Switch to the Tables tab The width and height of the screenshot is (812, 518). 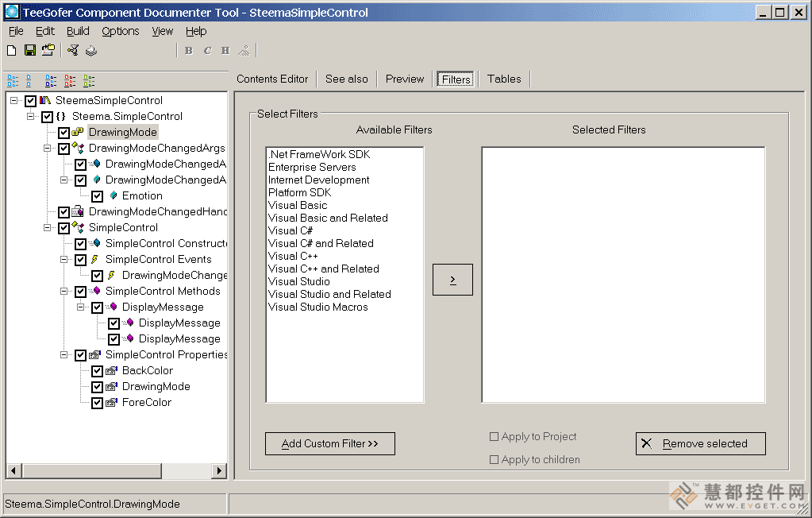[x=504, y=79]
